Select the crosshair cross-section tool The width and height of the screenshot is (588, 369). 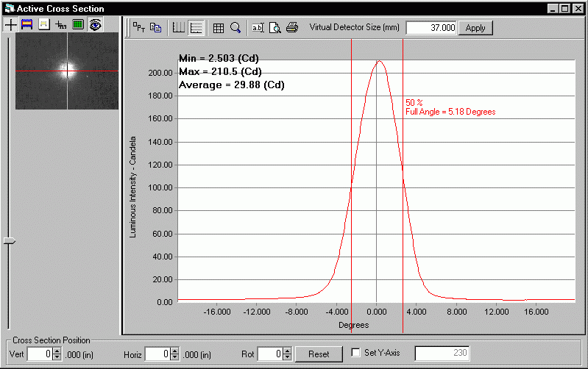point(10,25)
